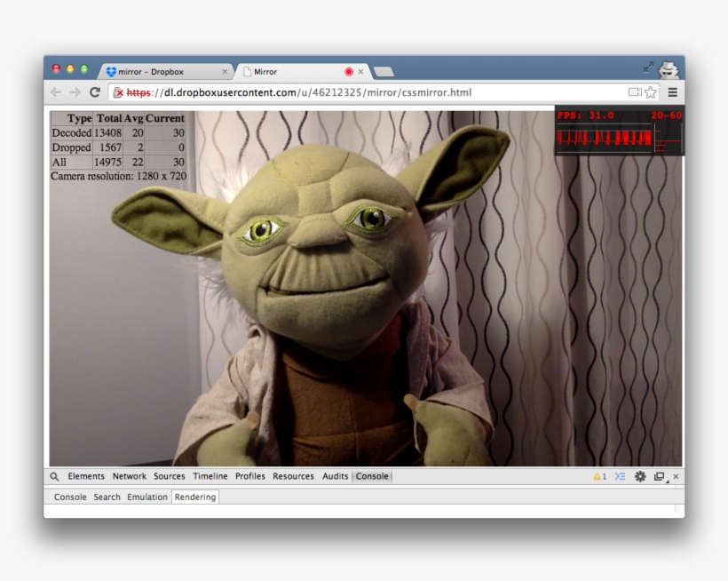Click the Avg column header
This screenshot has height=581, width=728.
(134, 118)
